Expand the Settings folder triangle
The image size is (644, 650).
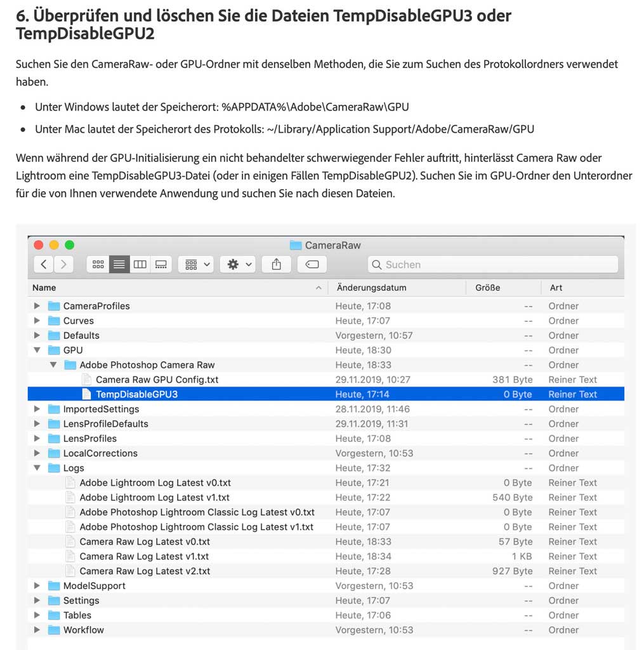37,600
